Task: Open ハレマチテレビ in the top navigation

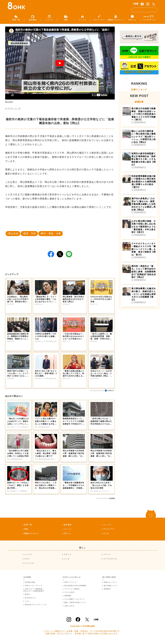Action: tap(149, 18)
